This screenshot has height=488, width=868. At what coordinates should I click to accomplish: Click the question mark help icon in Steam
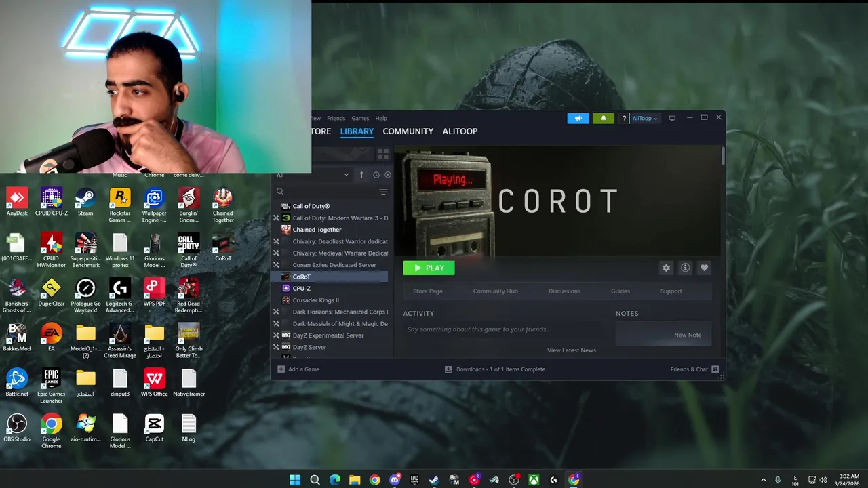pos(624,119)
